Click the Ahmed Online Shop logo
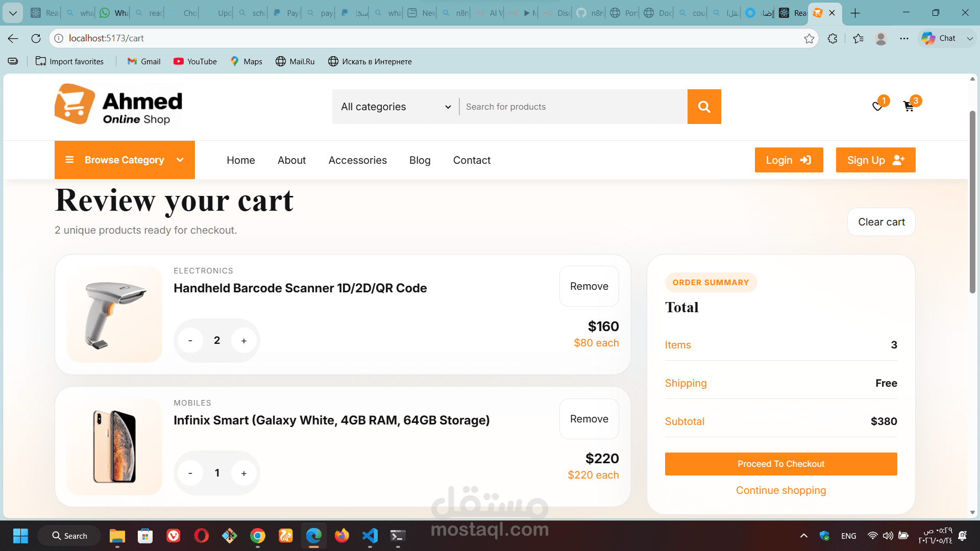 point(118,105)
